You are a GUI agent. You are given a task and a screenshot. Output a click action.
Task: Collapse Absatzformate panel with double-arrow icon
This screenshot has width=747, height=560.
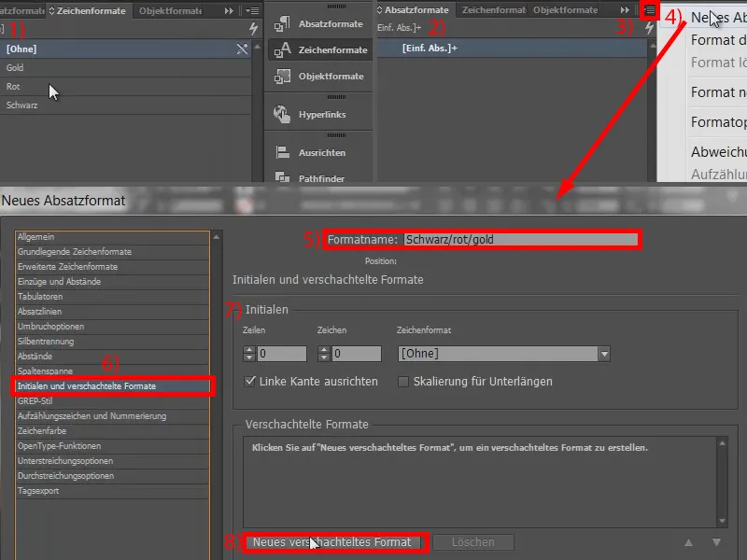coord(625,10)
